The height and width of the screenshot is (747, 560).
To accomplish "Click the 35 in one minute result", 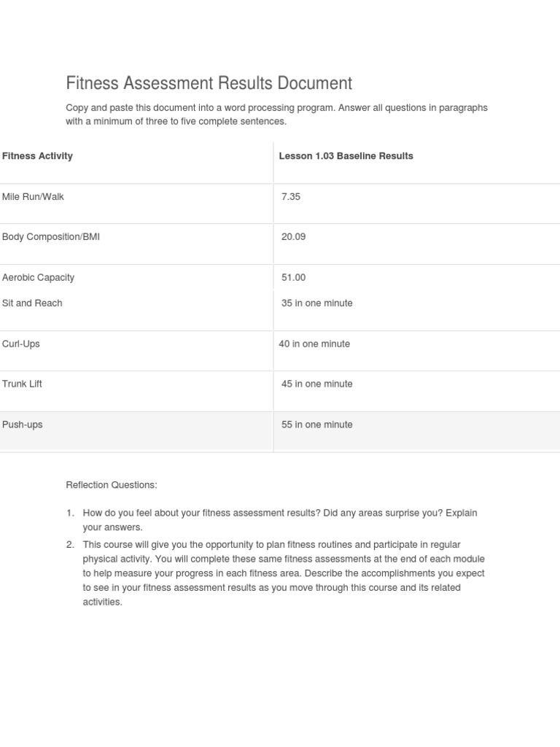I will coord(316,303).
